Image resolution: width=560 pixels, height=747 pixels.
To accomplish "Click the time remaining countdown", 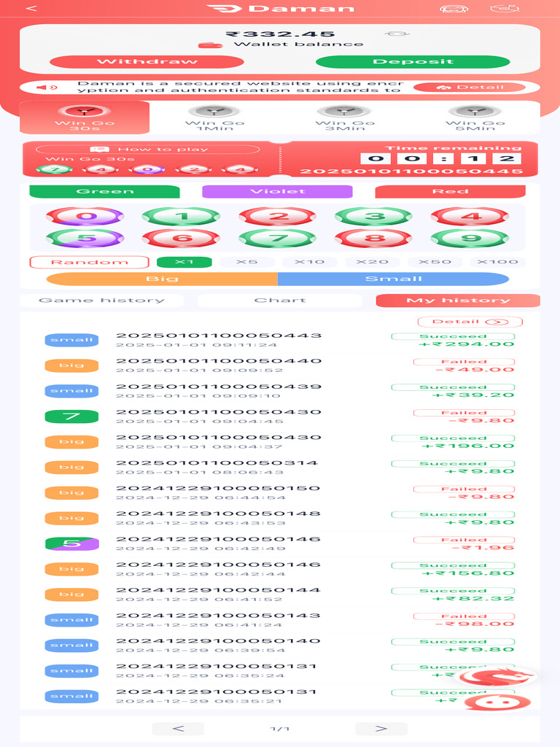I will (x=441, y=158).
